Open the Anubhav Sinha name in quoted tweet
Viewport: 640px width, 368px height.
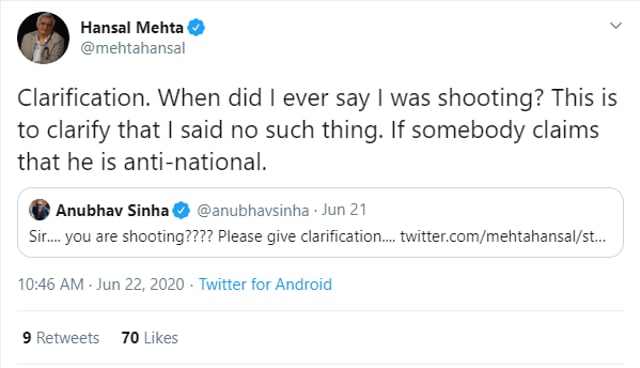tap(112, 211)
